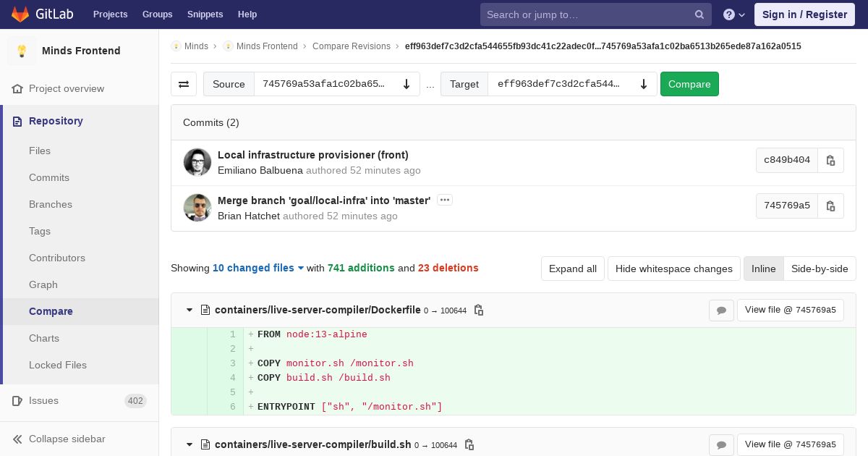The height and width of the screenshot is (456, 868).
Task: Copy Dockerfile file path
Action: pyautogui.click(x=478, y=310)
